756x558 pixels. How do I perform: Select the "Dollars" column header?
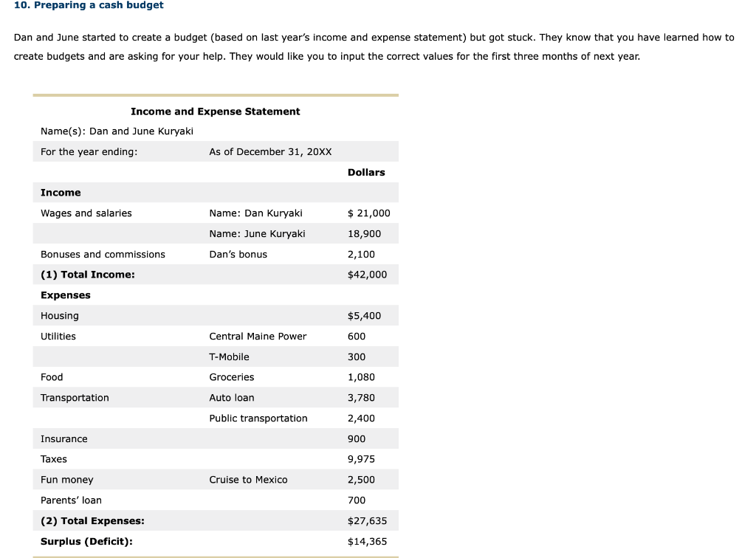point(366,172)
